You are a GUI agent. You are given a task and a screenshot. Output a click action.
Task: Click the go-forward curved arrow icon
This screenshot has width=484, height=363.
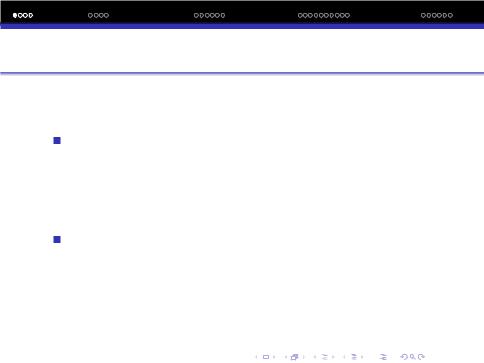pos(421,357)
